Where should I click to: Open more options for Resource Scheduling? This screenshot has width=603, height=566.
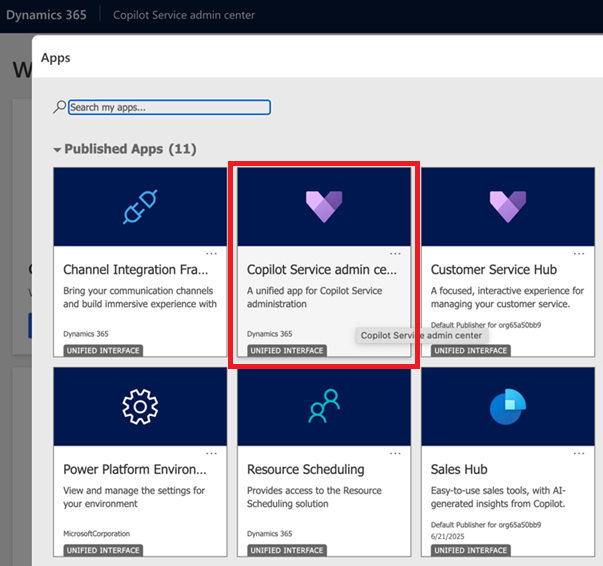click(395, 454)
